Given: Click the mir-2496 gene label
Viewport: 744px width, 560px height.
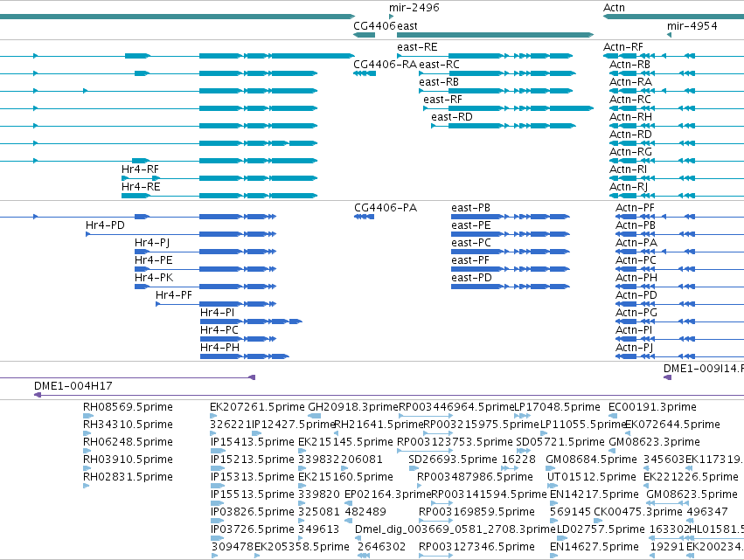Looking at the screenshot, I should click(414, 8).
